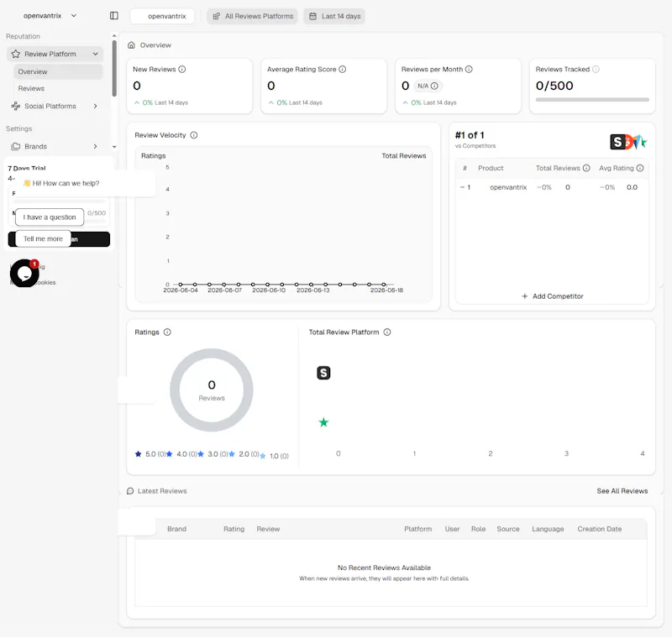Open Reviews in the sidebar
This screenshot has width=672, height=638.
coord(31,89)
